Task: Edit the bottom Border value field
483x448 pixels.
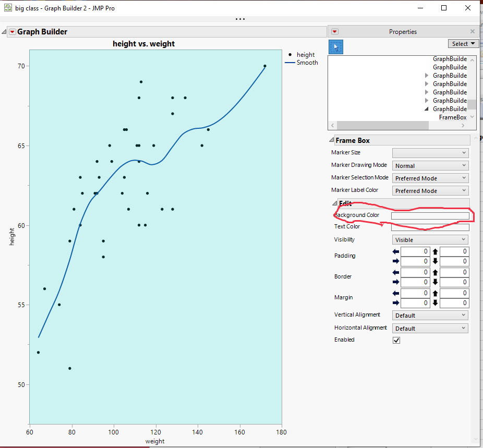Action: coord(454,282)
